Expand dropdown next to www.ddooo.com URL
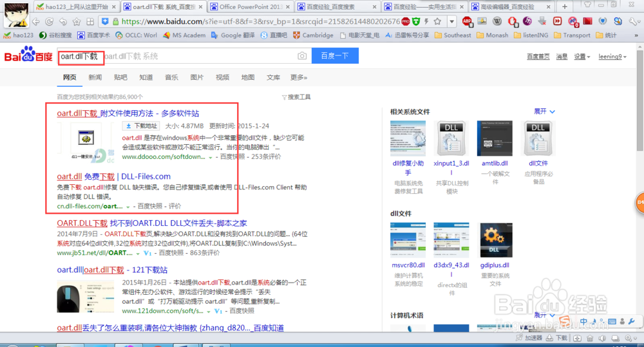The width and height of the screenshot is (644, 347). (211, 157)
